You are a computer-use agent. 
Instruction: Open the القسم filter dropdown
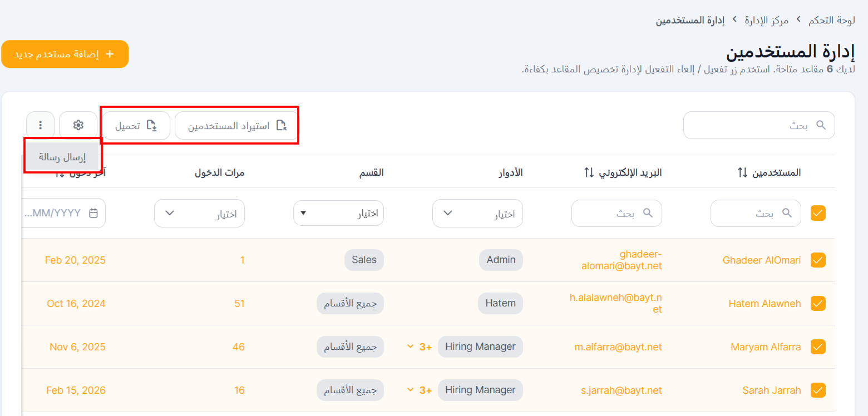pos(338,214)
